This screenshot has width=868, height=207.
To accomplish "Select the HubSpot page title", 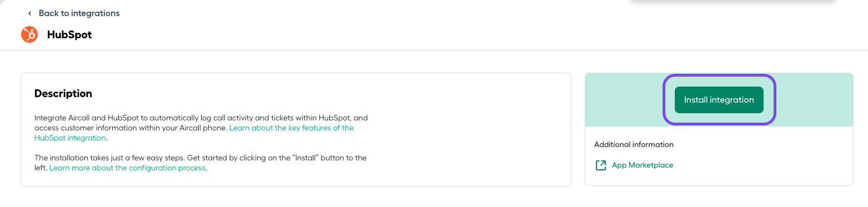I will coord(69,35).
